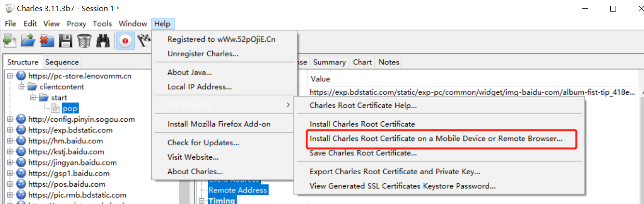Open Find using the binoculars icon
This screenshot has height=204, width=644.
click(x=103, y=41)
